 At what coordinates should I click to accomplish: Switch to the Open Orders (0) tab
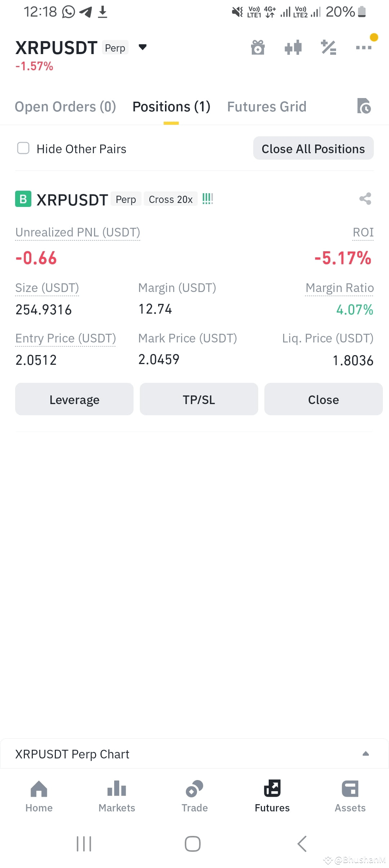(x=65, y=107)
